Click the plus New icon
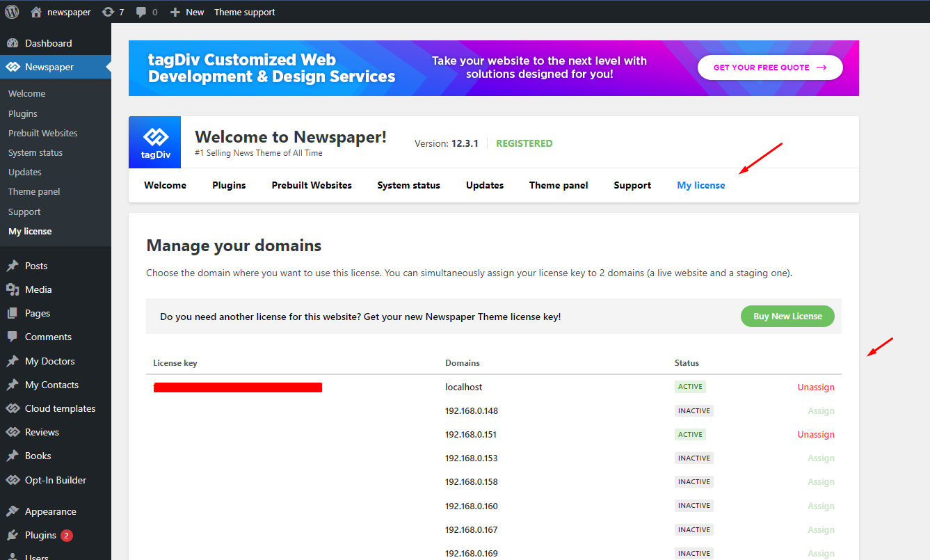This screenshot has height=560, width=930. pyautogui.click(x=175, y=12)
